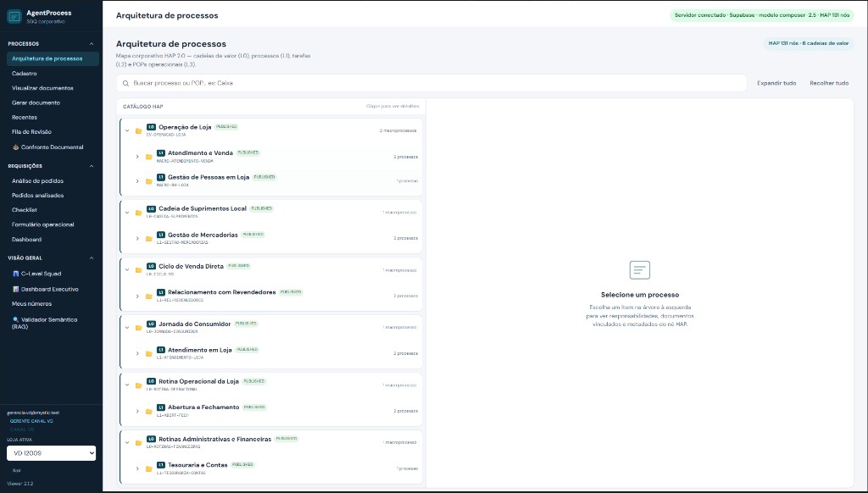This screenshot has width=868, height=493.
Task: Expand the Gestão de Mercadorias chevron
Action: [x=137, y=239]
